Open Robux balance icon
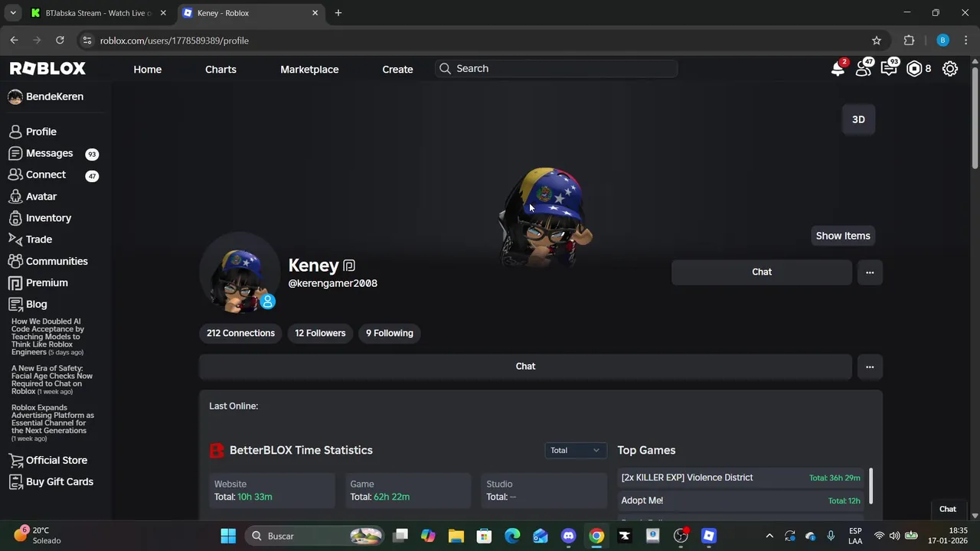The height and width of the screenshot is (551, 980). click(x=914, y=69)
